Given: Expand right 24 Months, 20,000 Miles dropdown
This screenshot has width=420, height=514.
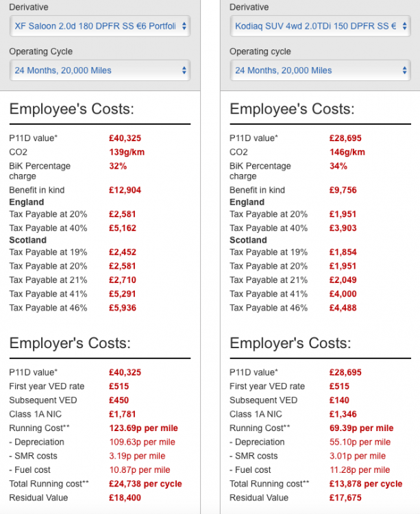Looking at the screenshot, I should (x=321, y=70).
